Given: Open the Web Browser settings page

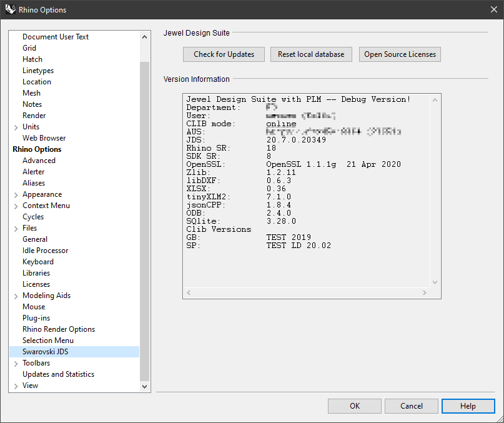Looking at the screenshot, I should 44,138.
